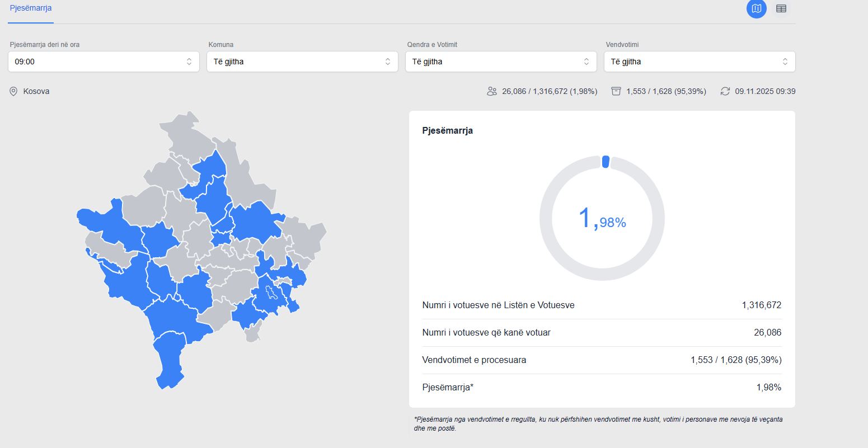Click the Kosova location label
This screenshot has height=448, width=868.
point(36,91)
